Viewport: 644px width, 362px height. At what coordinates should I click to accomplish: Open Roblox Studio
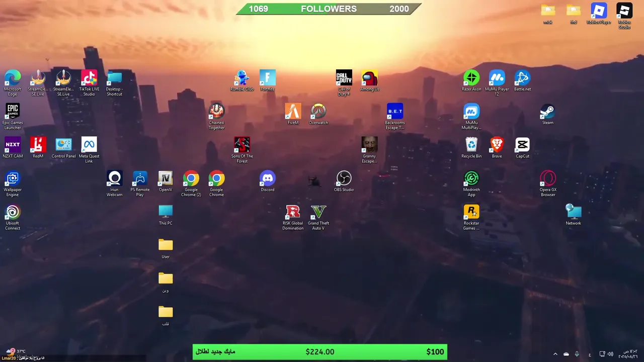[x=624, y=16]
